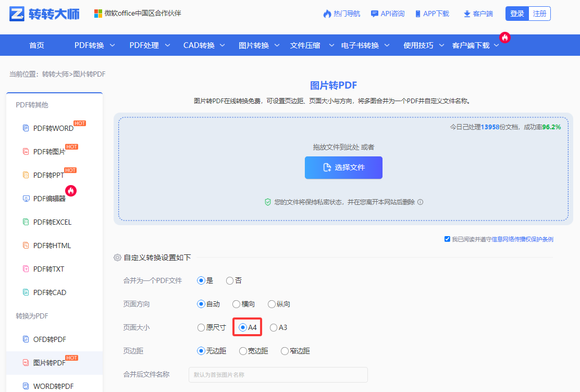This screenshot has height=392, width=580.
Task: Click the 转转大师 breadcrumb link
Action: click(x=55, y=74)
